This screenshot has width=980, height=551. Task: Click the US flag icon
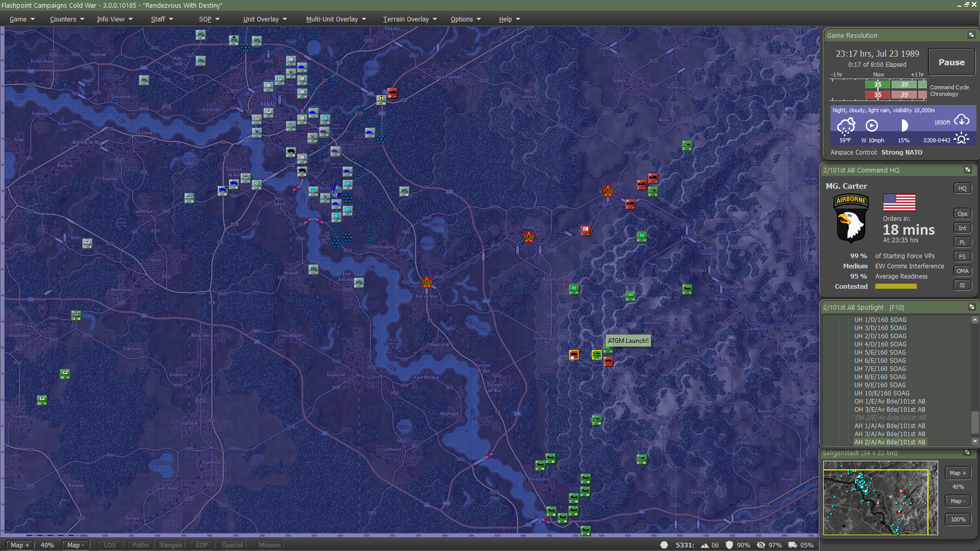pyautogui.click(x=899, y=203)
